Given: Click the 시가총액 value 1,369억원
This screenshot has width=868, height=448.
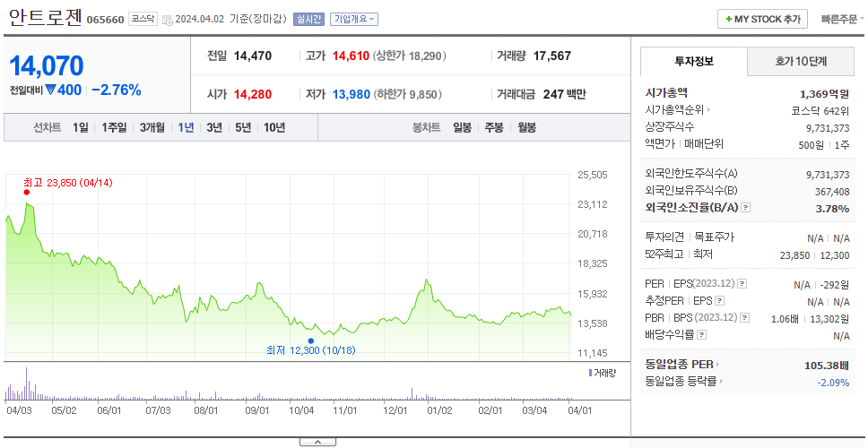Looking at the screenshot, I should coord(824,94).
